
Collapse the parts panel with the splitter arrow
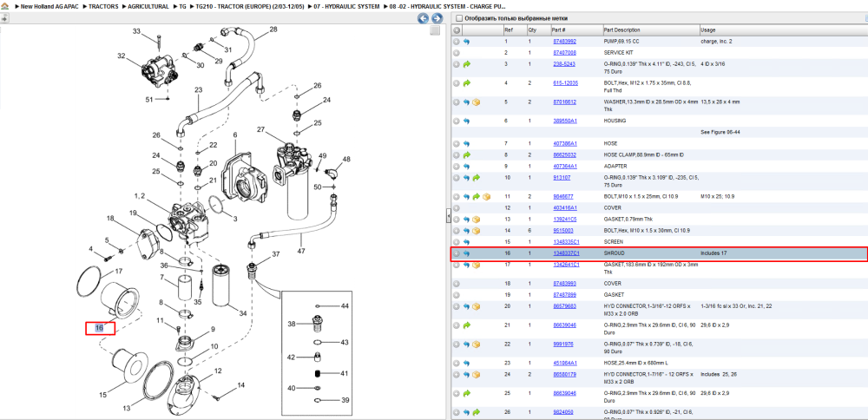[x=449, y=216]
